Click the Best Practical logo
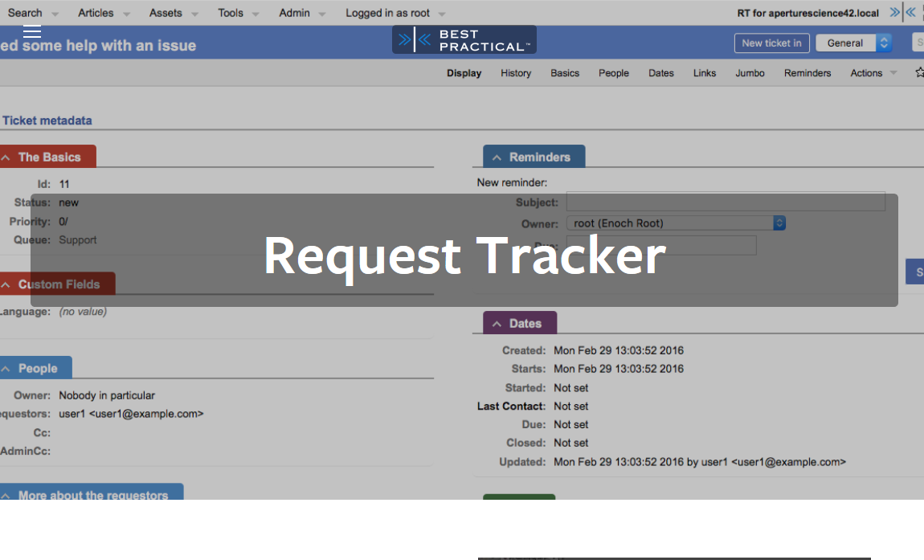This screenshot has height=560, width=924. (x=464, y=40)
